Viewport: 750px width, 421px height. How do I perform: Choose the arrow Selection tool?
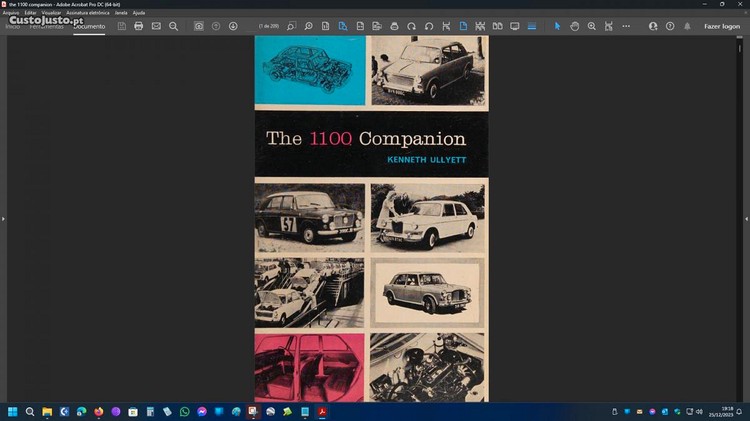pyautogui.click(x=558, y=26)
